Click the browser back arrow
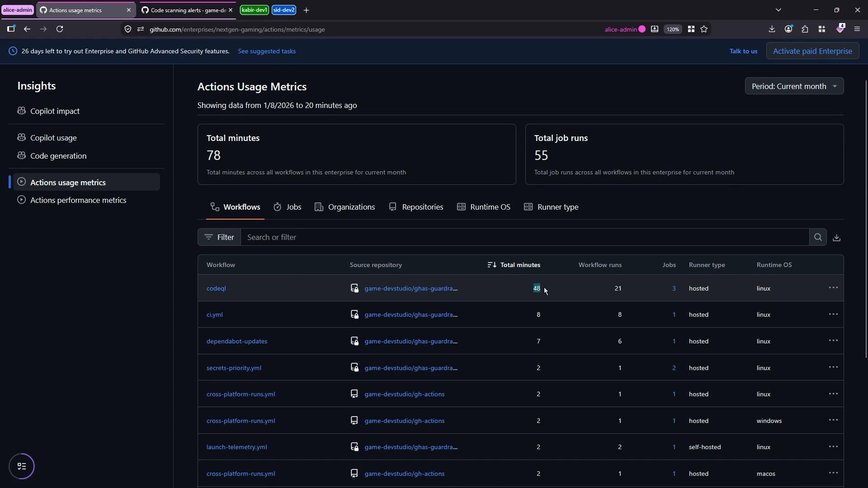The width and height of the screenshot is (868, 488). (x=27, y=29)
